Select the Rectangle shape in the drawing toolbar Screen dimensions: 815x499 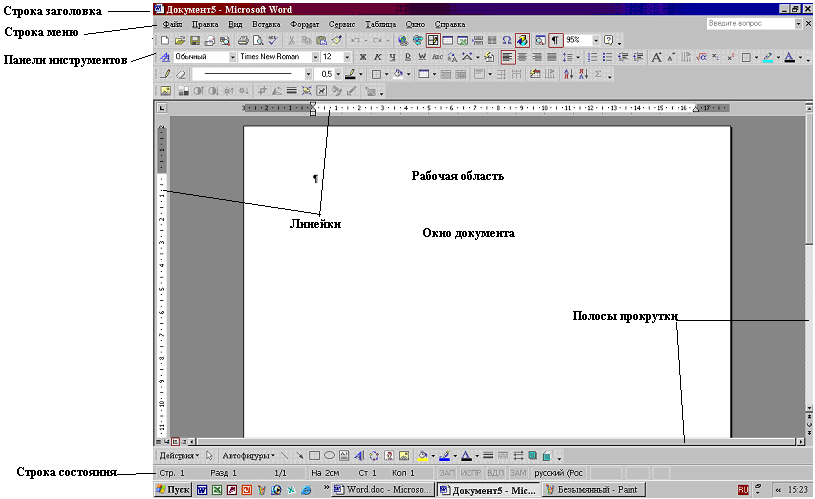coord(314,454)
